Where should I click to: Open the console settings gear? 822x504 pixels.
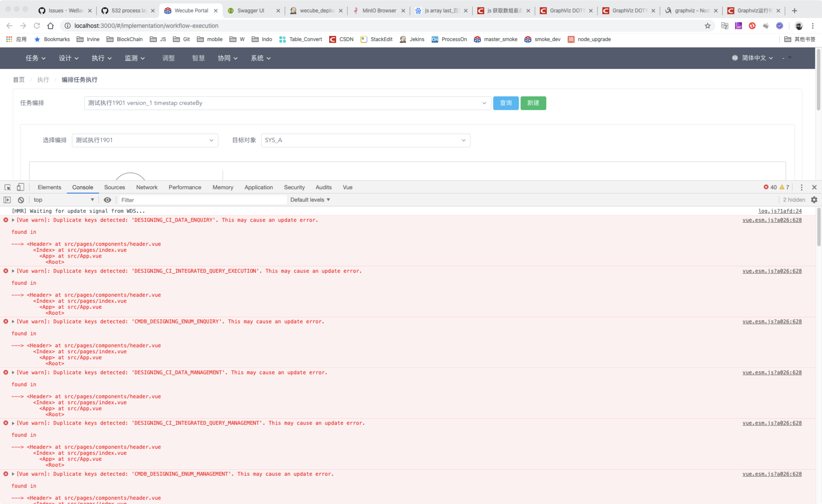click(814, 200)
